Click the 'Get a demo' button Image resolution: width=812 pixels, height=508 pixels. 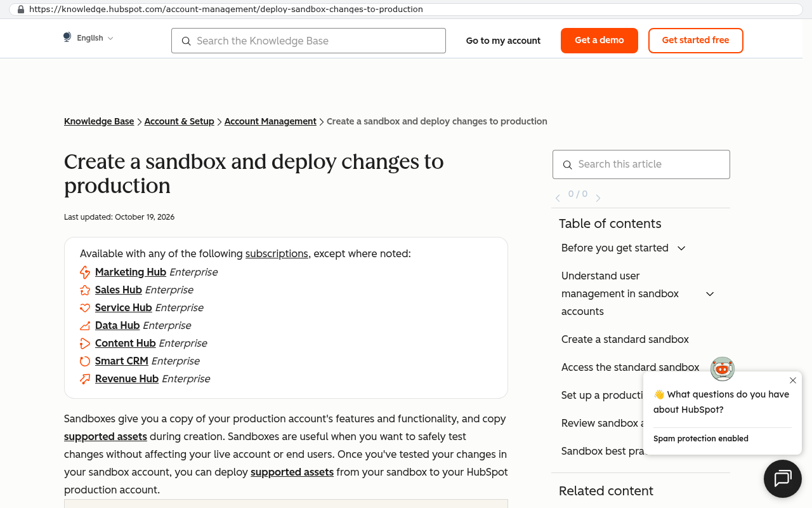599,41
